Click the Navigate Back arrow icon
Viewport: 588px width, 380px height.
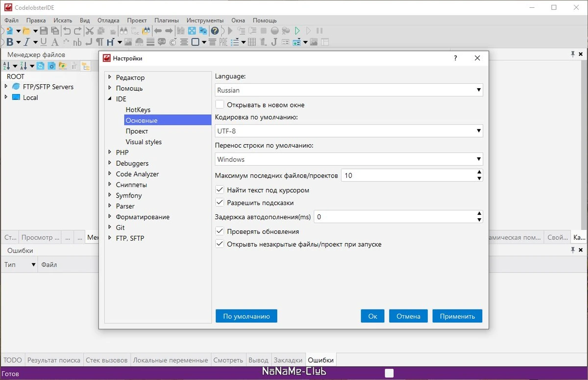[158, 30]
